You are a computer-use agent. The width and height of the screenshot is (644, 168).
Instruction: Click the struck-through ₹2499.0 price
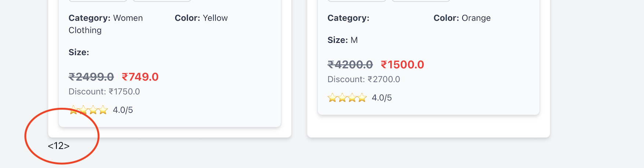pos(91,77)
